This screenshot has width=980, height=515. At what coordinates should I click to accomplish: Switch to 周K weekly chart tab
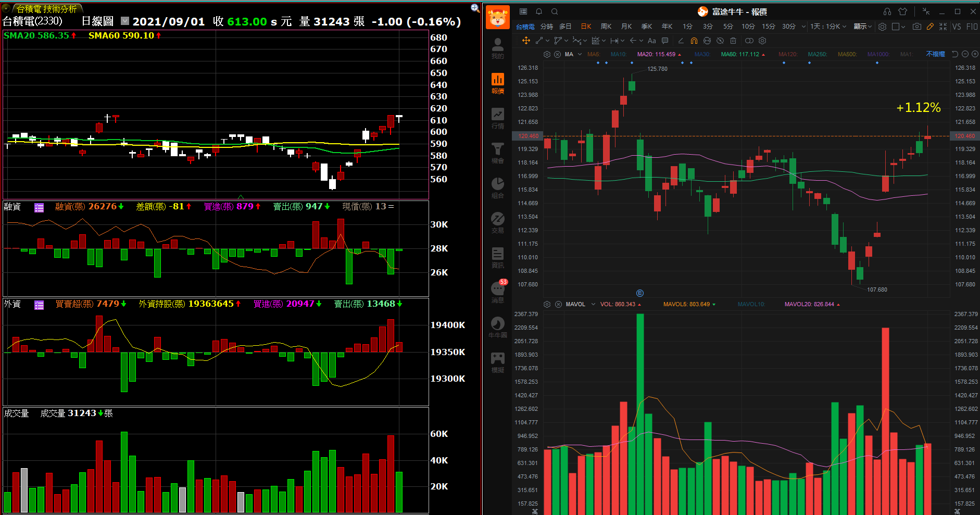pos(606,27)
